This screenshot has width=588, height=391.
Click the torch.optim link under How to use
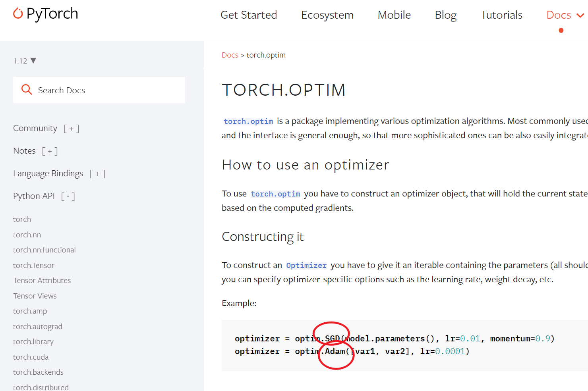coord(275,194)
